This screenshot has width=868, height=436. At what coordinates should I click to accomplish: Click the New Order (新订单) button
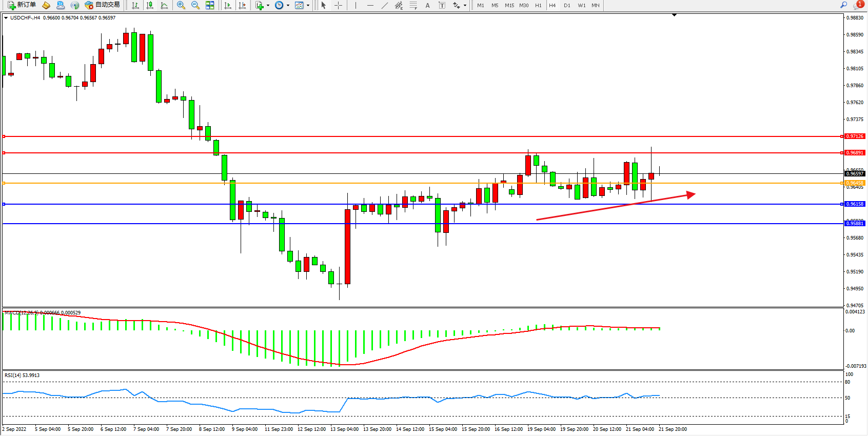click(x=22, y=5)
